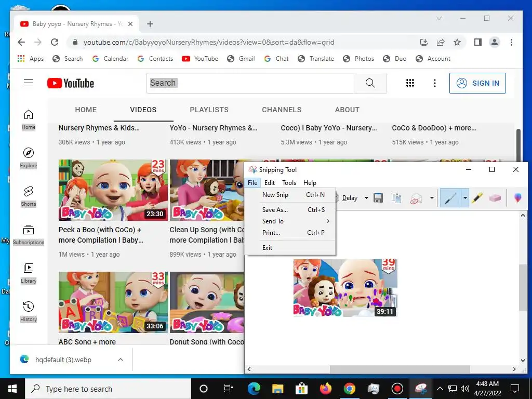532x399 pixels.
Task: Bookmark this page with the star icon
Action: click(x=457, y=42)
